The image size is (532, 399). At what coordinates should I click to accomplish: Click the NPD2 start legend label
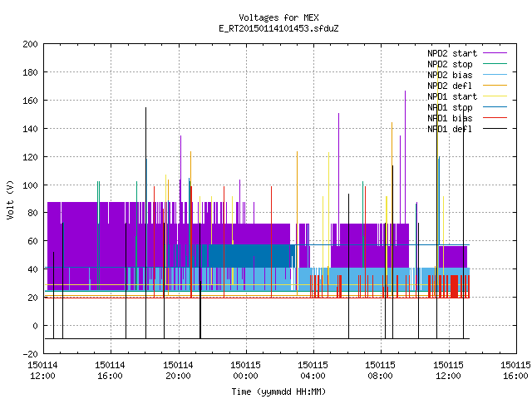[x=452, y=53]
